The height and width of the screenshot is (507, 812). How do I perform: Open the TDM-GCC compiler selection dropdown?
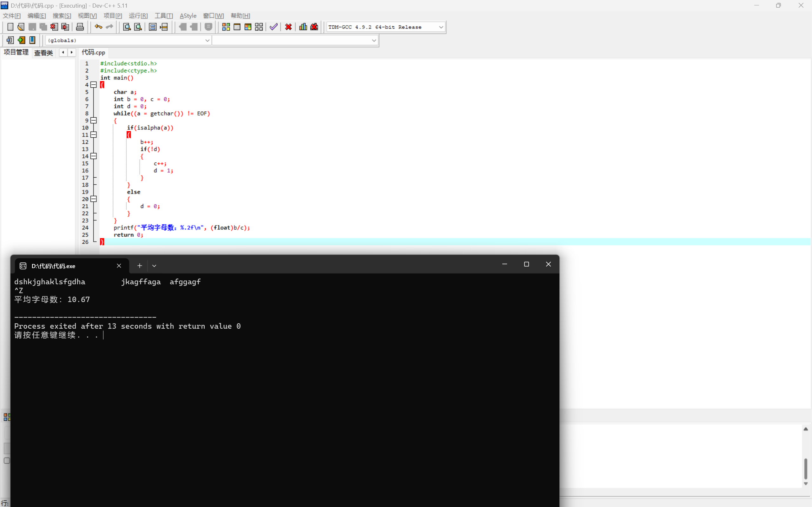pos(441,27)
